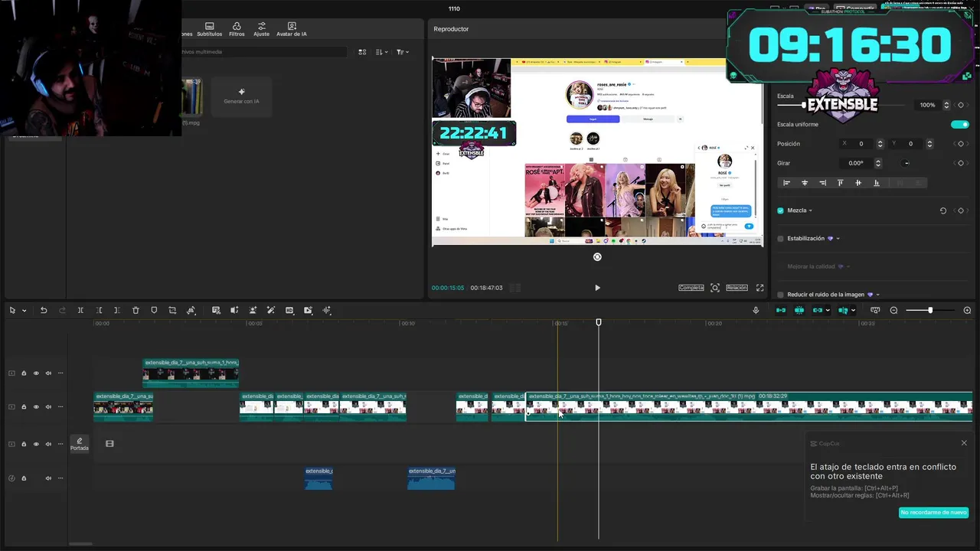The width and height of the screenshot is (980, 551).
Task: Toggle auto snapping icon in the timeline
Action: tap(799, 310)
